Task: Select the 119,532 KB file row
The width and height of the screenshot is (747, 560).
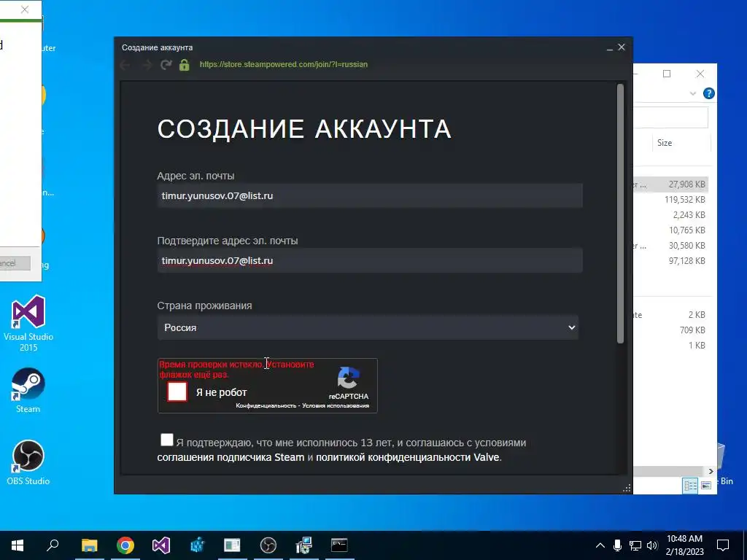Action: pos(672,200)
